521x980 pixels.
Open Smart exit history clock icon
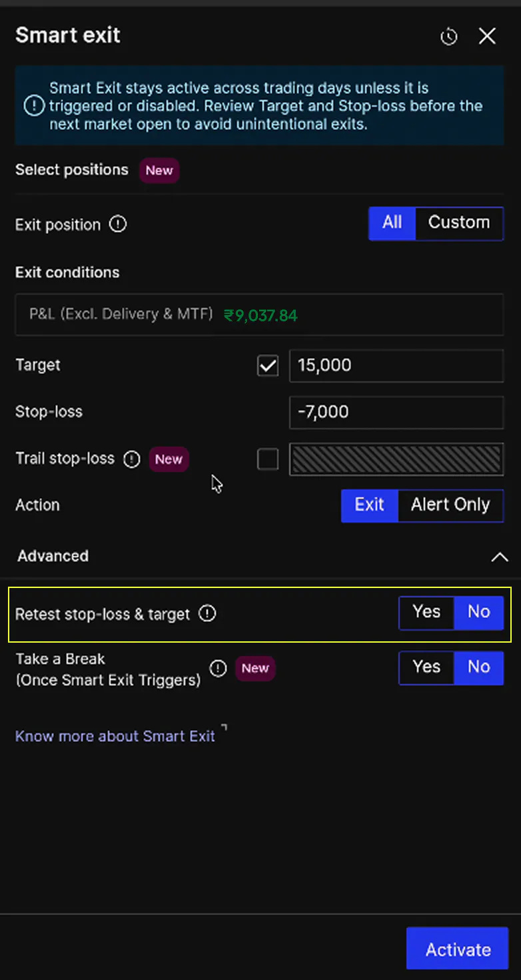[449, 37]
